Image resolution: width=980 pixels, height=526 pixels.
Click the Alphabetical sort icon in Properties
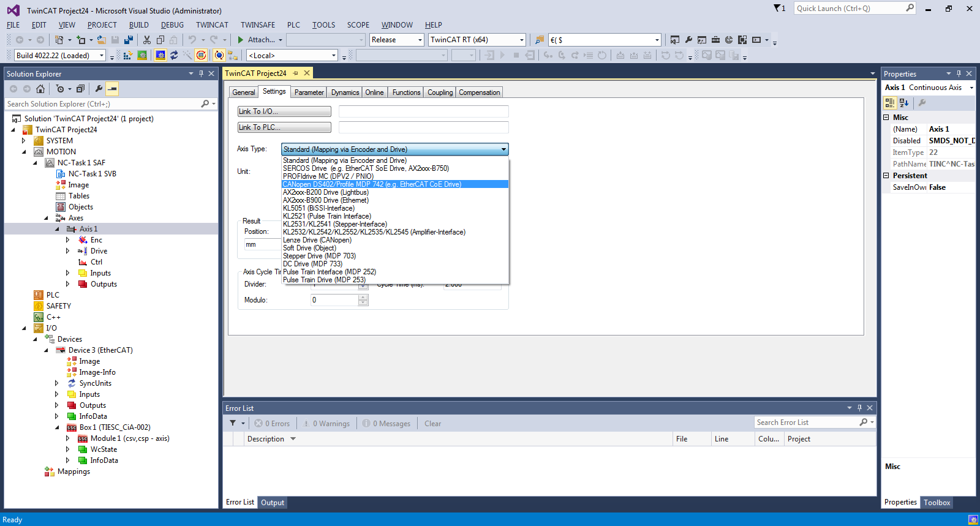tap(904, 103)
